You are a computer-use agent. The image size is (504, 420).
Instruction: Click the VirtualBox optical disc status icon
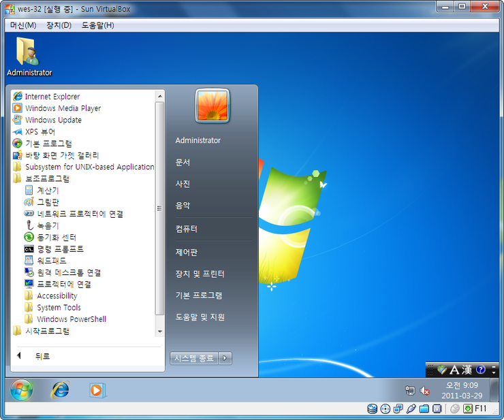[385, 409]
